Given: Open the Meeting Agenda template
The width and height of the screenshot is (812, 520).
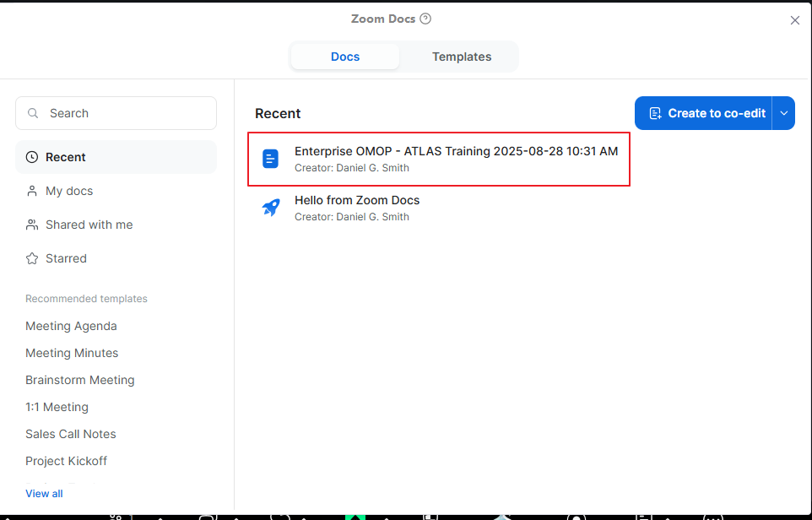Looking at the screenshot, I should click(x=71, y=326).
